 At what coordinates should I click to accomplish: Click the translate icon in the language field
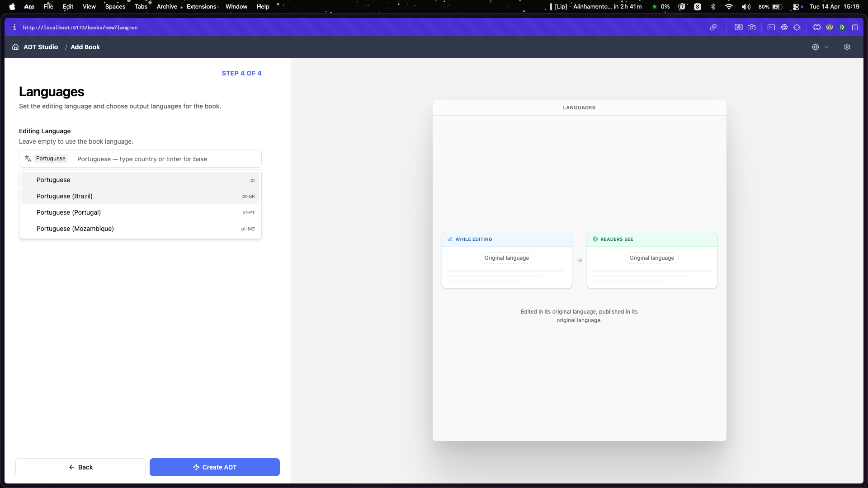[x=28, y=159]
